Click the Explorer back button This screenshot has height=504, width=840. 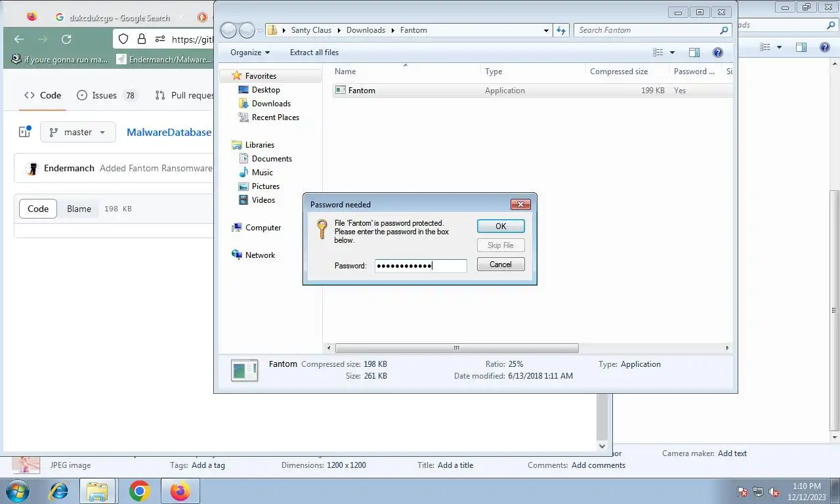coord(228,30)
